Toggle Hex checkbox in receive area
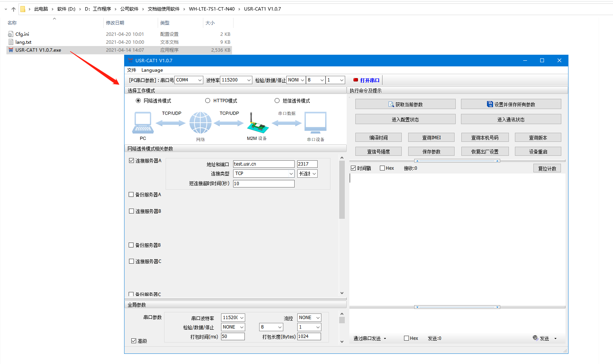The height and width of the screenshot is (364, 613). pyautogui.click(x=382, y=168)
